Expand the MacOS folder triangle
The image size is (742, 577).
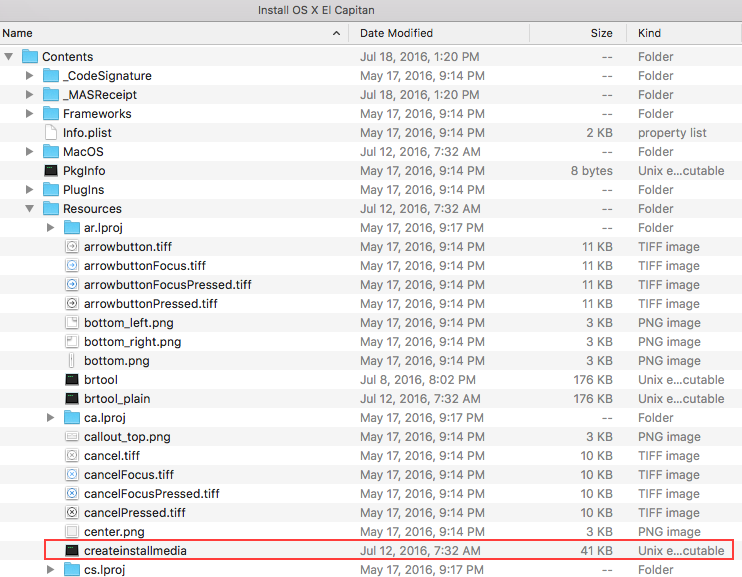pyautogui.click(x=29, y=151)
